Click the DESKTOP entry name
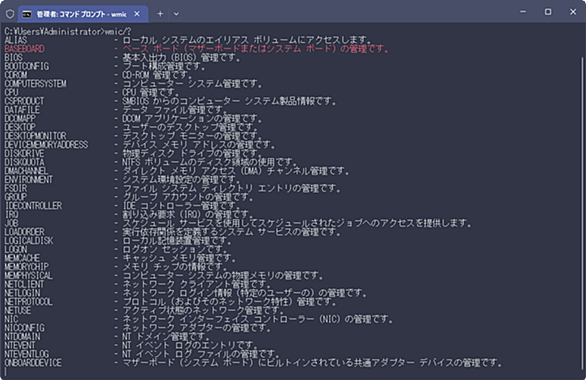The image size is (586, 380). 20,127
